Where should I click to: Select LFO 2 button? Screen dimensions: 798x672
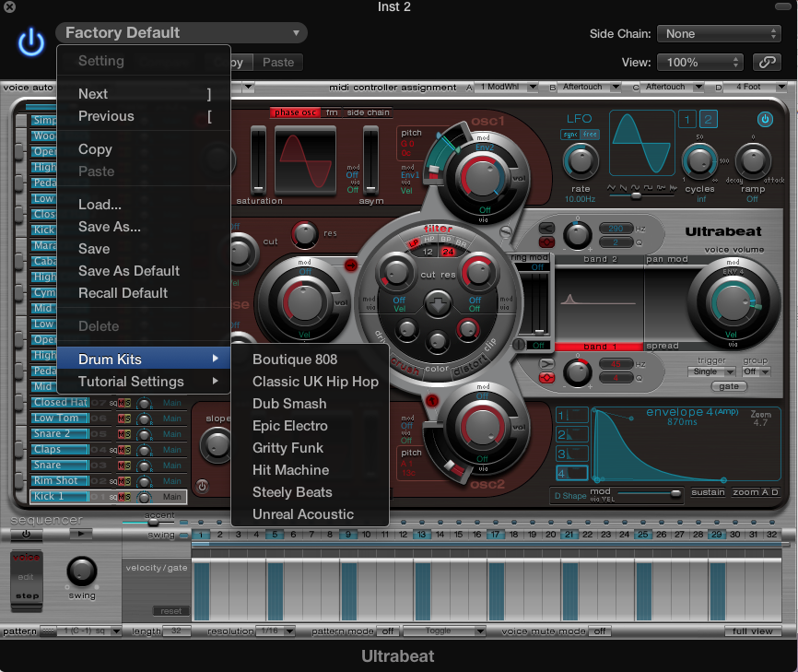click(708, 120)
